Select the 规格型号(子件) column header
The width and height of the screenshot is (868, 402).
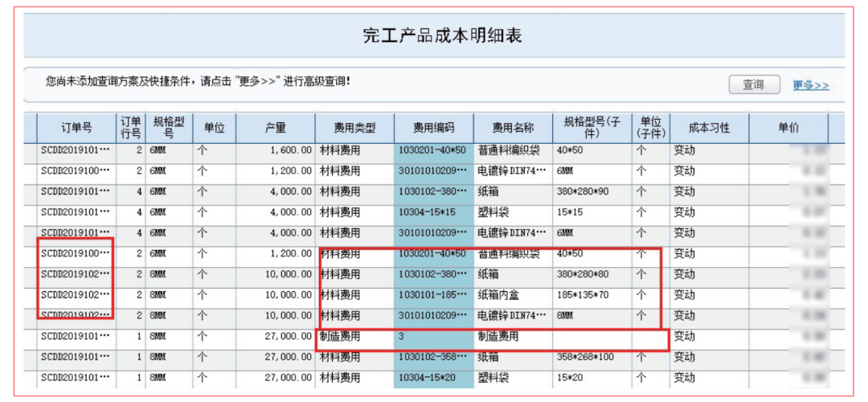[592, 128]
